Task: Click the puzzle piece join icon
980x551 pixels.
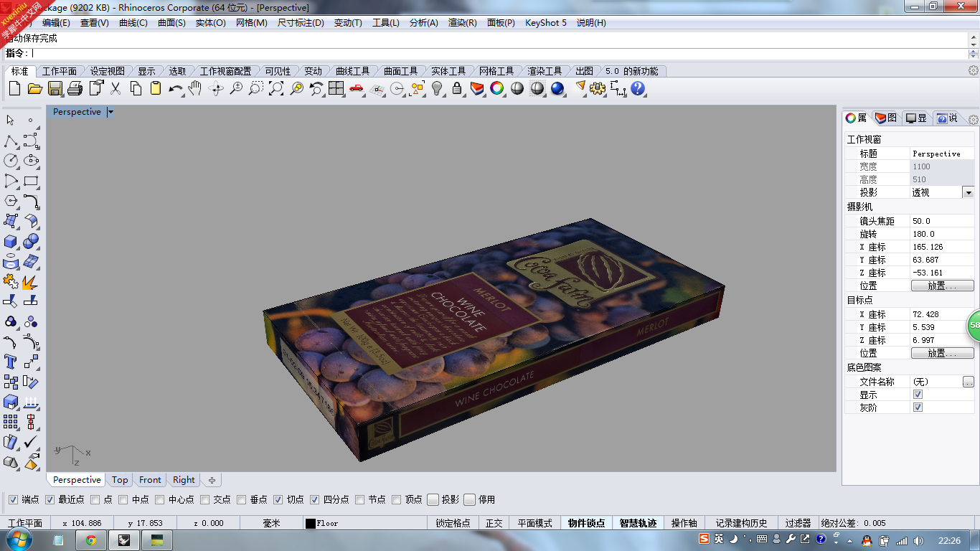Action: (11, 281)
